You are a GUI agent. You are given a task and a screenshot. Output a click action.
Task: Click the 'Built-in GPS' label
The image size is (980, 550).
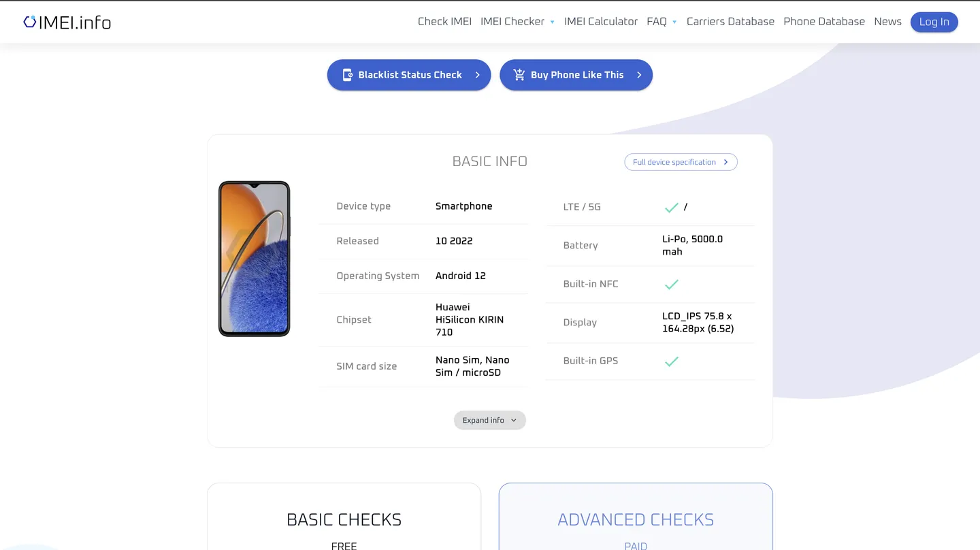pos(591,361)
